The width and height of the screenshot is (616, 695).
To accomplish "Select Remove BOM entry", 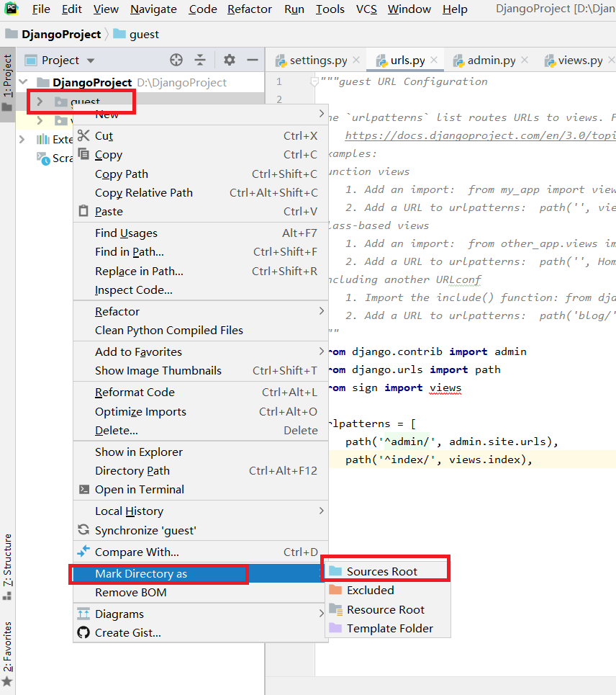I will point(200,593).
